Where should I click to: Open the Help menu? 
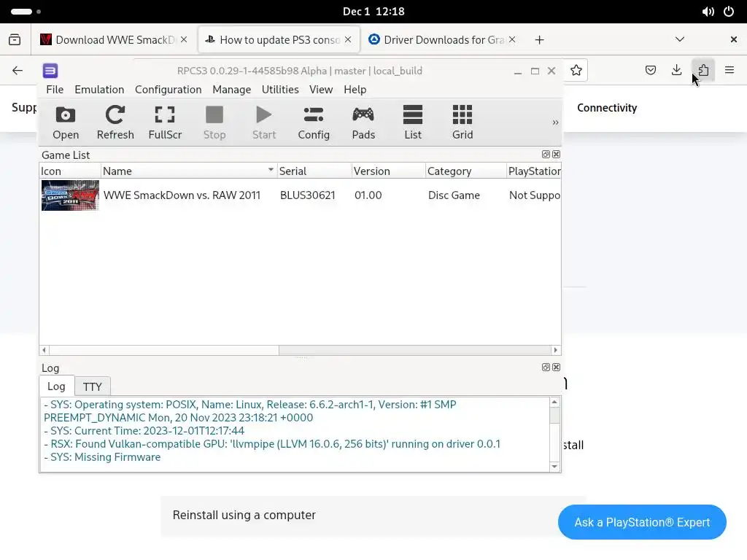355,90
